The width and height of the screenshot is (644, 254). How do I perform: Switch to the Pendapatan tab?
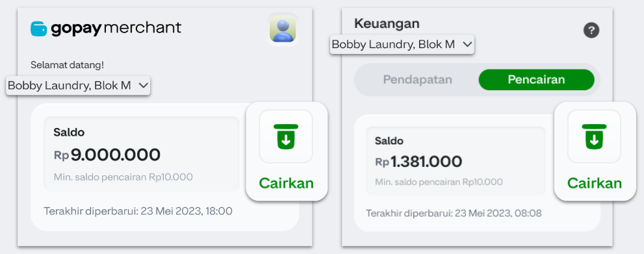pyautogui.click(x=418, y=80)
